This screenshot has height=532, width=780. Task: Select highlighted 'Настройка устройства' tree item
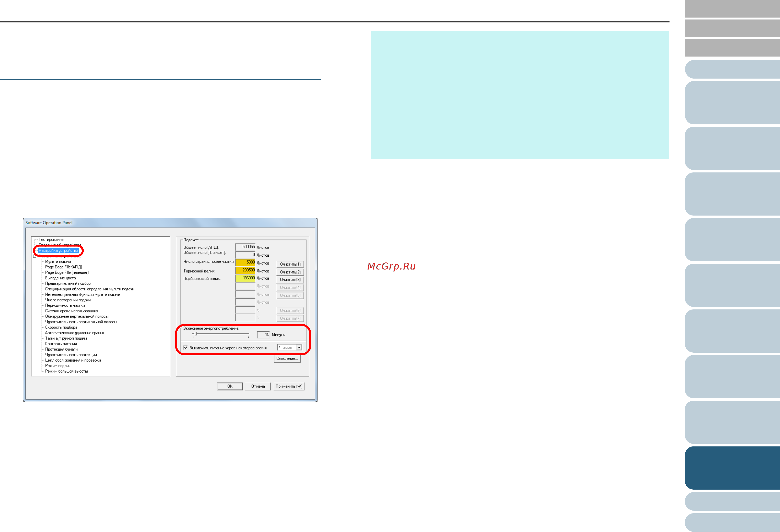58,251
